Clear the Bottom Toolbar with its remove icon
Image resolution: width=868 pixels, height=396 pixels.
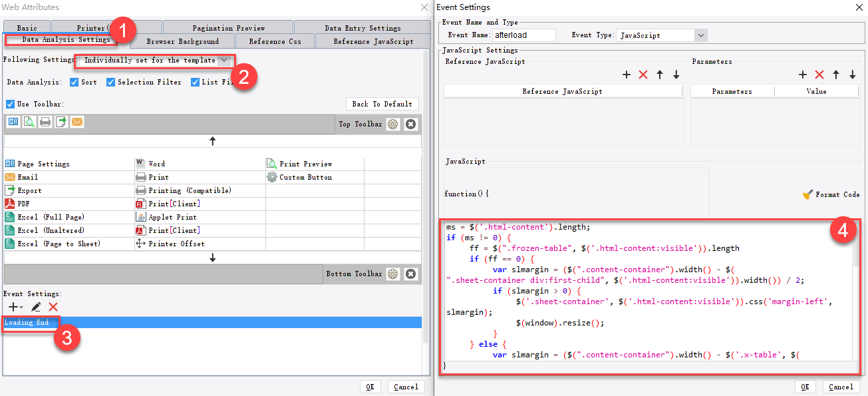pyautogui.click(x=411, y=274)
